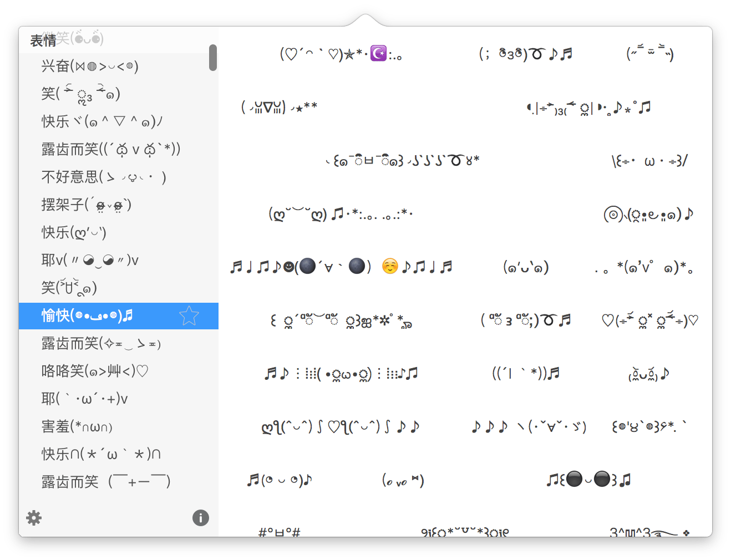Image resolution: width=731 pixels, height=560 pixels.
Task: Choose the speaker emoticon with music notes
Action: click(x=588, y=108)
